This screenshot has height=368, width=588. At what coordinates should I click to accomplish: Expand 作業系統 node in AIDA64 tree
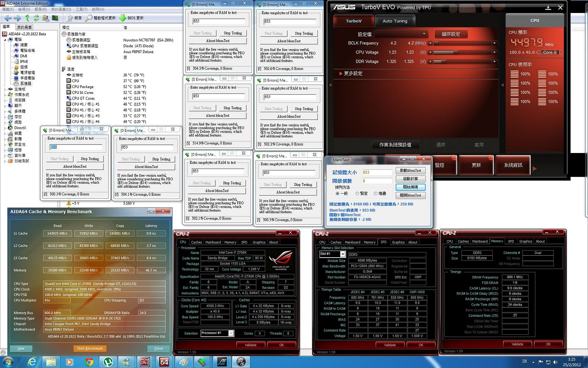coord(5,95)
